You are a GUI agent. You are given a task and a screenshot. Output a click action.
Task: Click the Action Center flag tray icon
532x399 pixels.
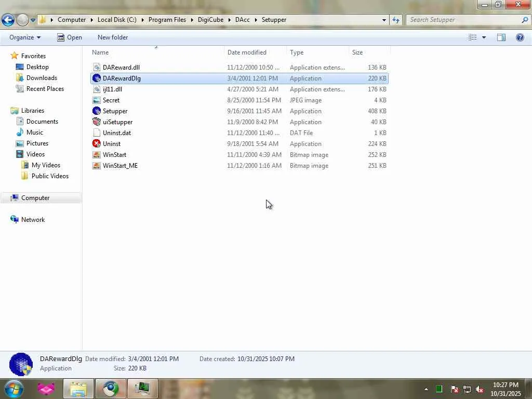455,389
